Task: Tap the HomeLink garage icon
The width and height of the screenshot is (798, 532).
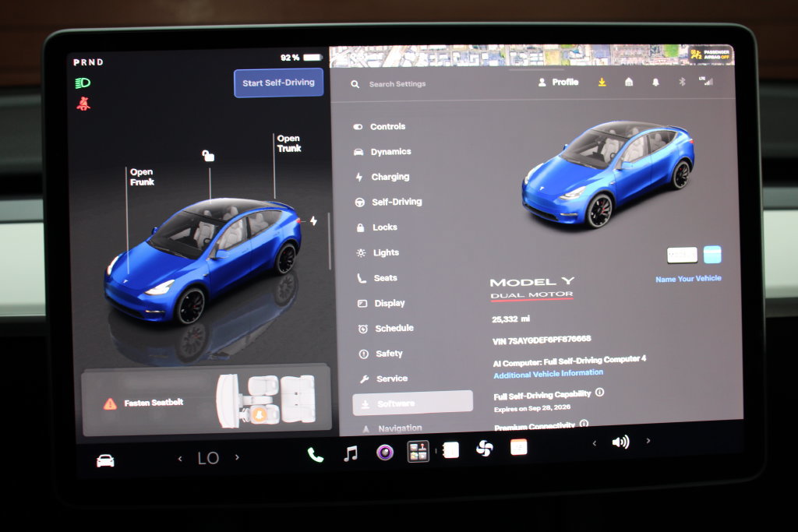Action: (x=629, y=82)
